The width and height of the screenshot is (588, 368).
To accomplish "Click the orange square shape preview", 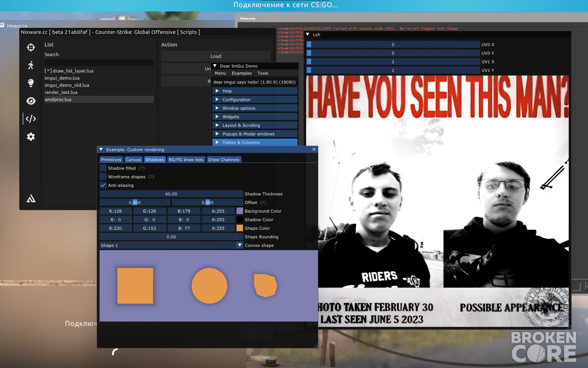I will 135,286.
